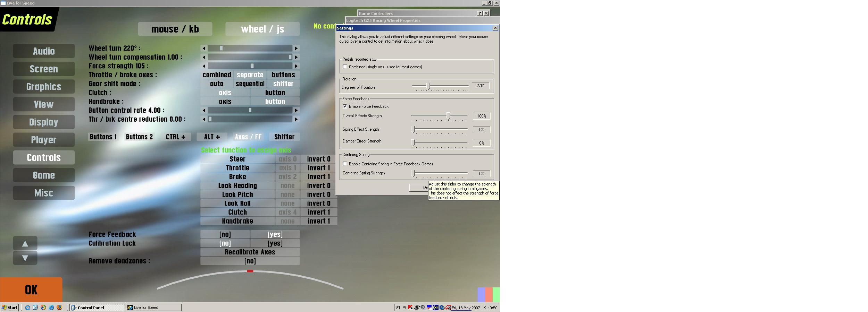
Task: Set Gear shift mode to auto
Action: 217,84
